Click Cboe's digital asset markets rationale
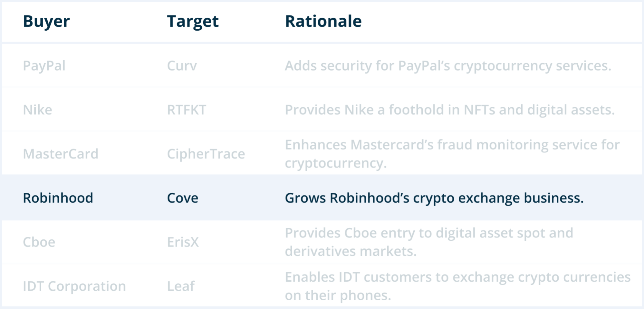The image size is (644, 309). tap(429, 242)
